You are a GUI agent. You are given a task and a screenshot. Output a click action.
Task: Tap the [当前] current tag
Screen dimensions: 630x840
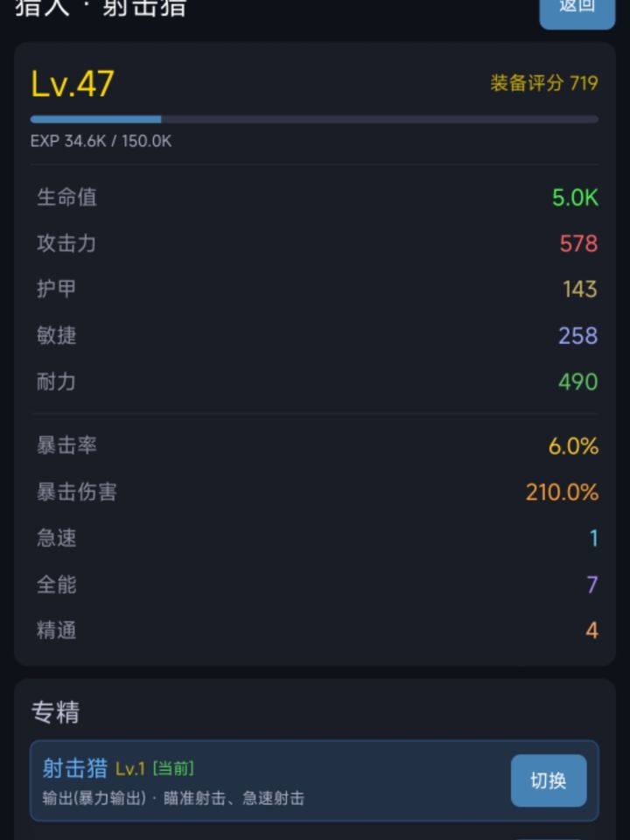tap(173, 768)
